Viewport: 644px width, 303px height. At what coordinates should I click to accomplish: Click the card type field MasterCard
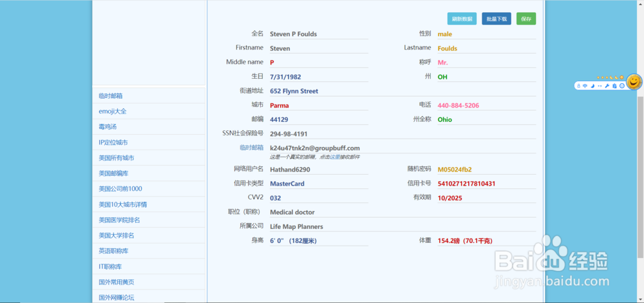[319, 184]
